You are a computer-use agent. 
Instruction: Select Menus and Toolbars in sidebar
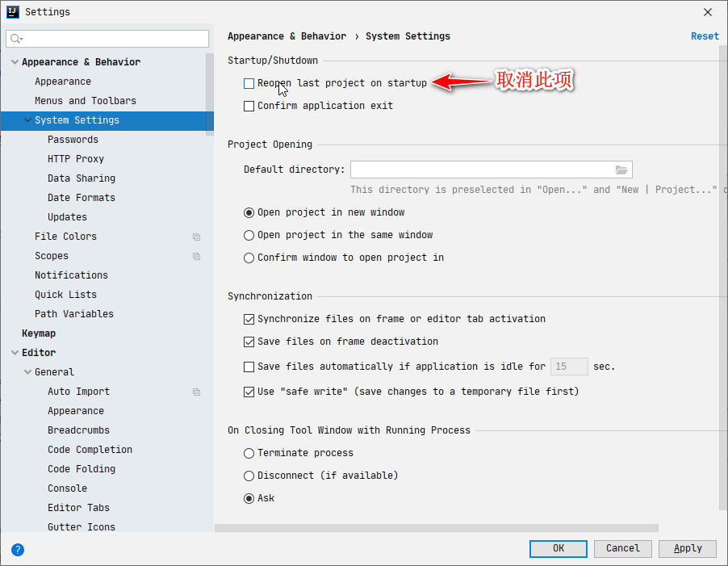tap(86, 101)
